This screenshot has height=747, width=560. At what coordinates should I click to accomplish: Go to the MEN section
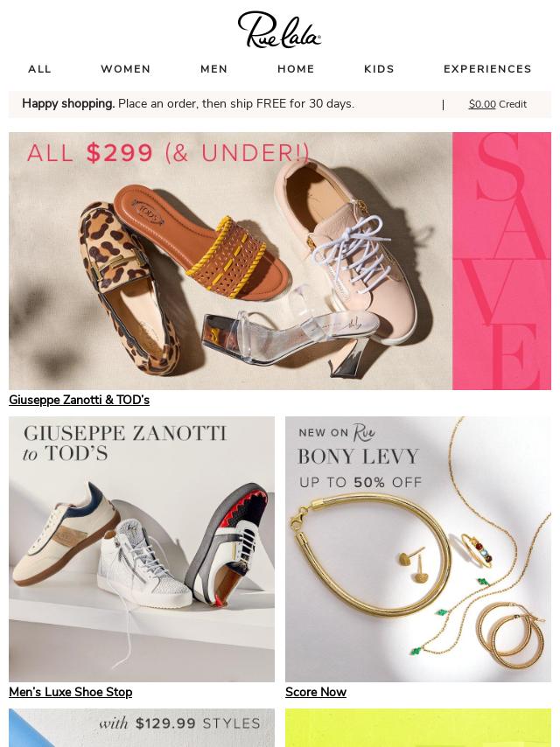coord(214,69)
